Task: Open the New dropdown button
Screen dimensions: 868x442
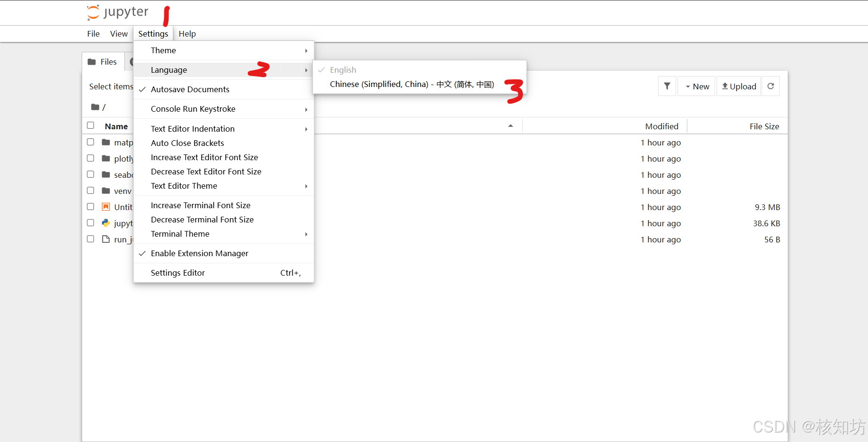Action: click(x=696, y=86)
